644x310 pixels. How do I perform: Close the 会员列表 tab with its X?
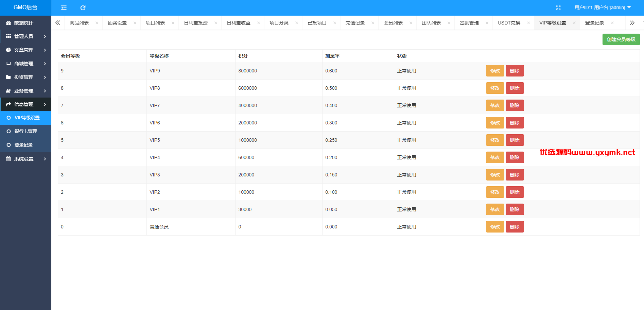411,23
